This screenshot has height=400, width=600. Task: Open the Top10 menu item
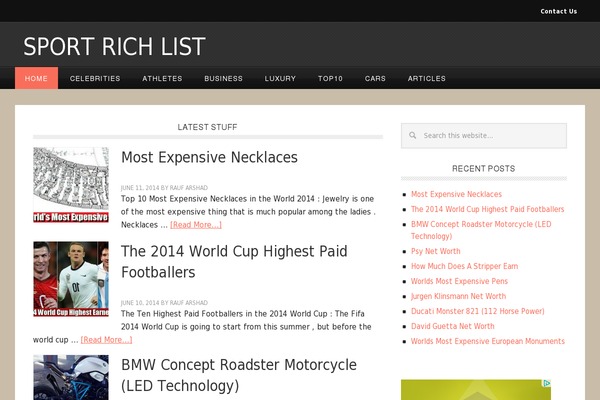coord(330,78)
